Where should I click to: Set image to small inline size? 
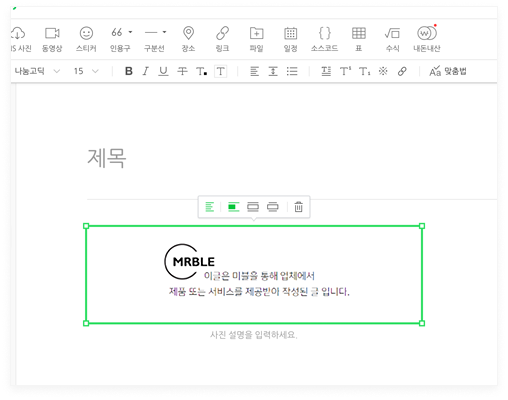coord(234,207)
